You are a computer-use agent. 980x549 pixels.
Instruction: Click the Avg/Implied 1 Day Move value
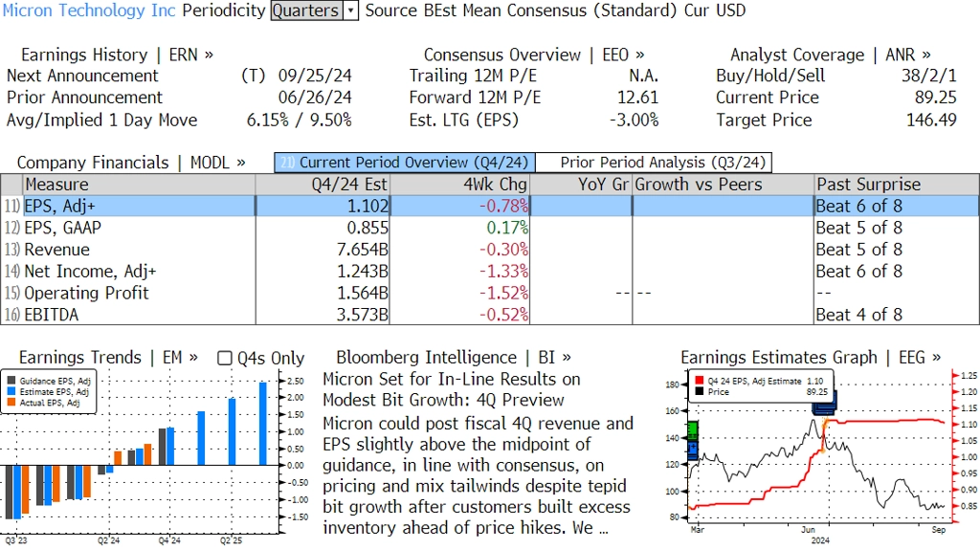(x=300, y=120)
